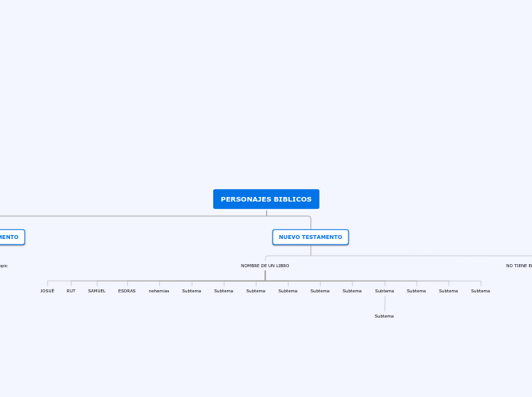Select the Subtema nested under another Subtema
The image size is (532, 397).
point(384,316)
